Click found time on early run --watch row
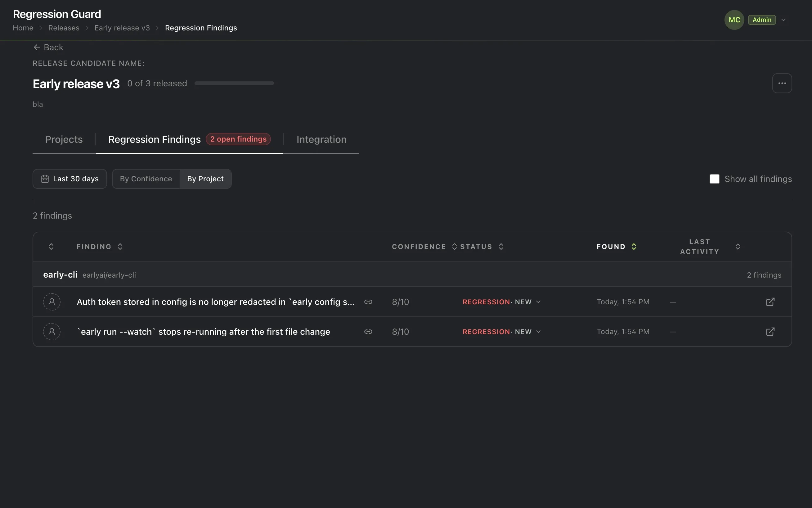Viewport: 812px width, 508px height. click(x=623, y=332)
